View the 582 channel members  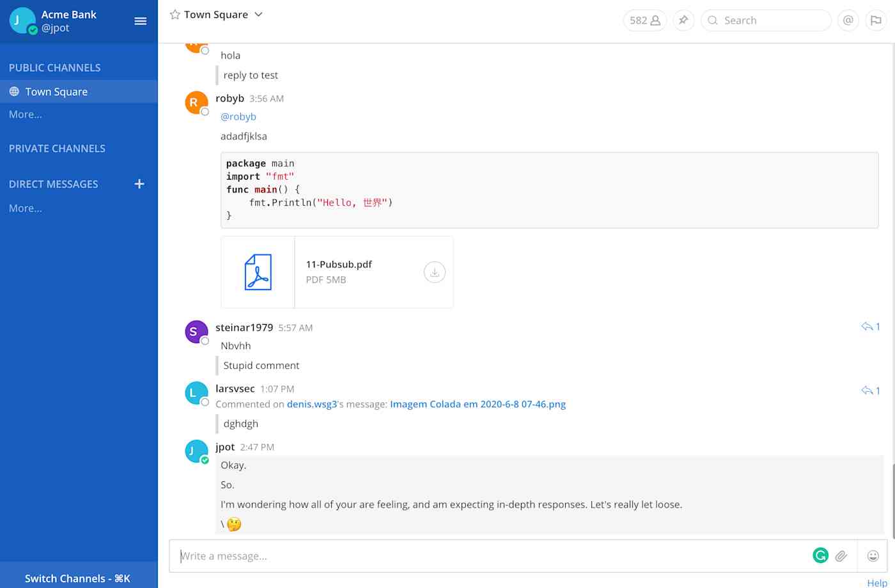tap(644, 20)
